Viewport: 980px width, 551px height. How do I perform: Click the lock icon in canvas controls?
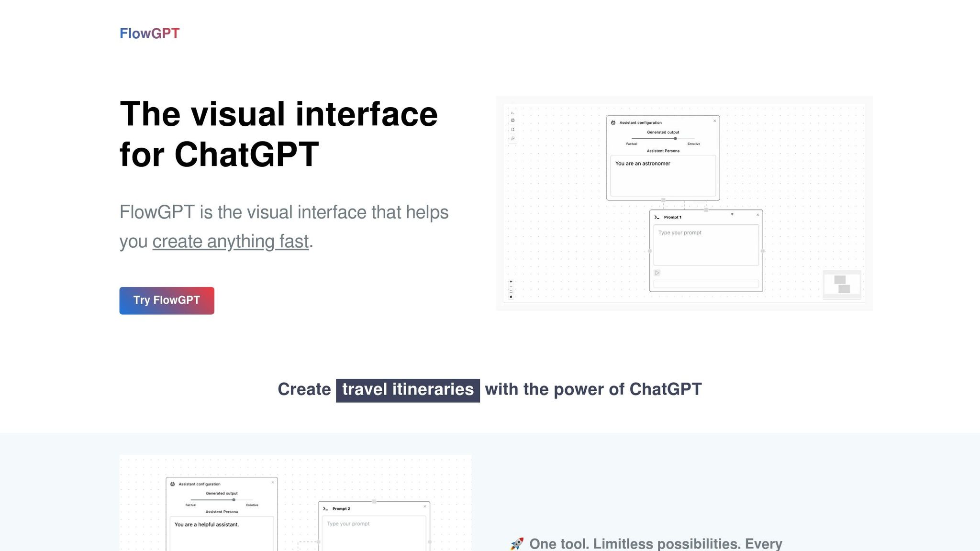pos(511,297)
